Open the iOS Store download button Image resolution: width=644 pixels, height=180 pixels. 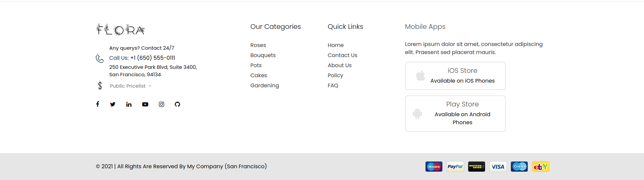[455, 76]
